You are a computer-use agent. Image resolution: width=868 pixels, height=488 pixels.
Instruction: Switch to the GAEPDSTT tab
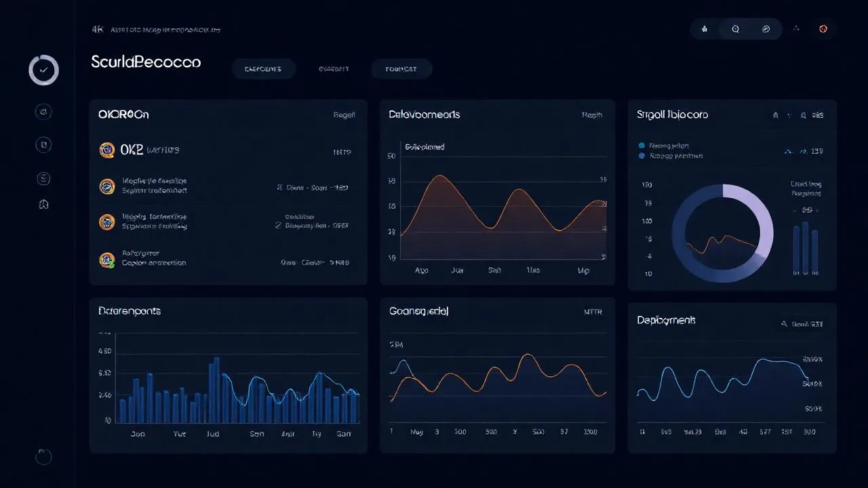[x=334, y=69]
